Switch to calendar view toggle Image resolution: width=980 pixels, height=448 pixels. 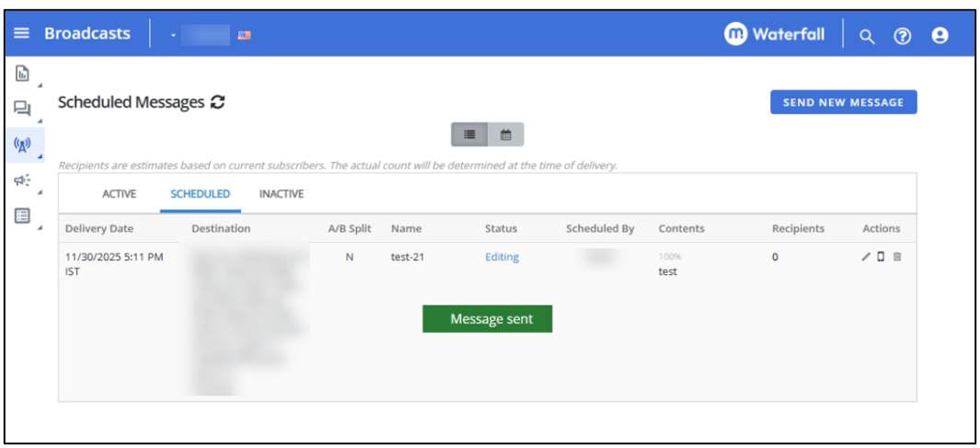tap(505, 134)
